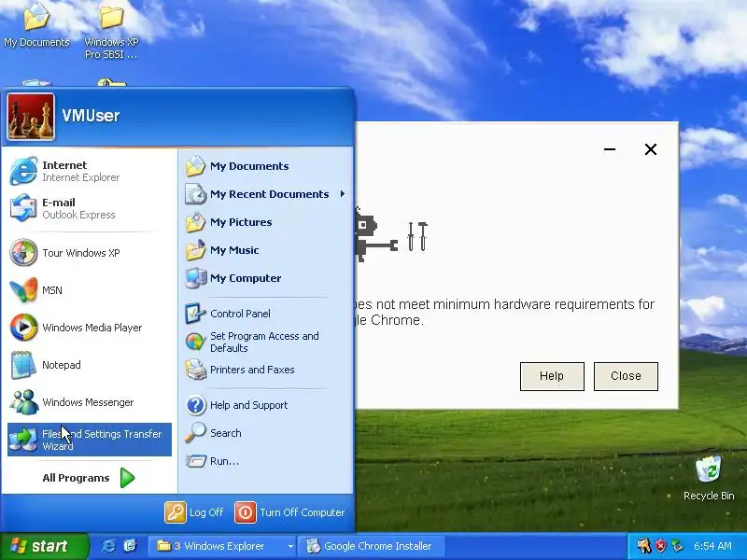Viewport: 747px width, 560px height.
Task: Click the Start button
Action: coord(44,546)
